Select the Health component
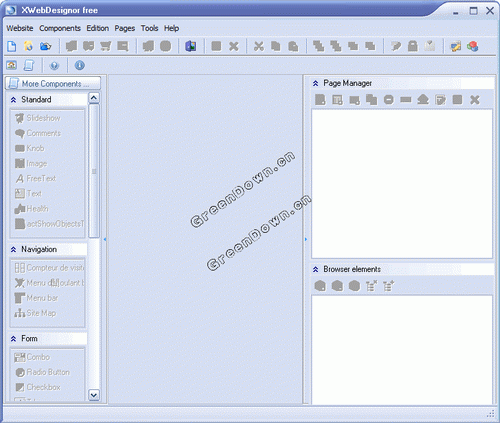 [32, 209]
